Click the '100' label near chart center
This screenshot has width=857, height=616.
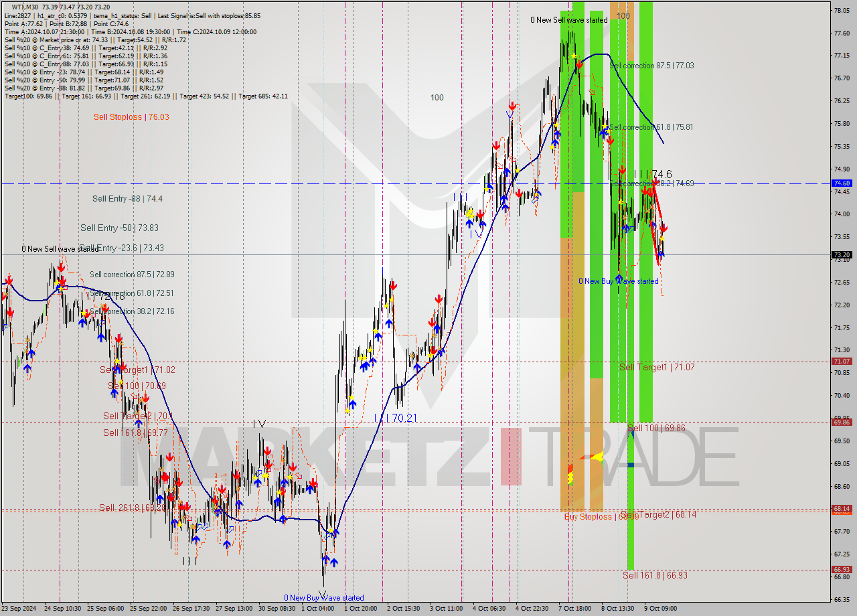tap(437, 98)
